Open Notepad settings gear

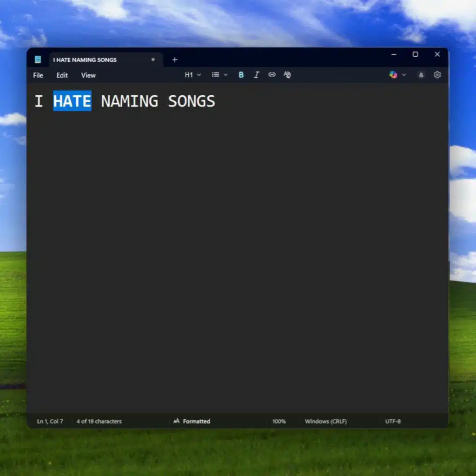437,75
